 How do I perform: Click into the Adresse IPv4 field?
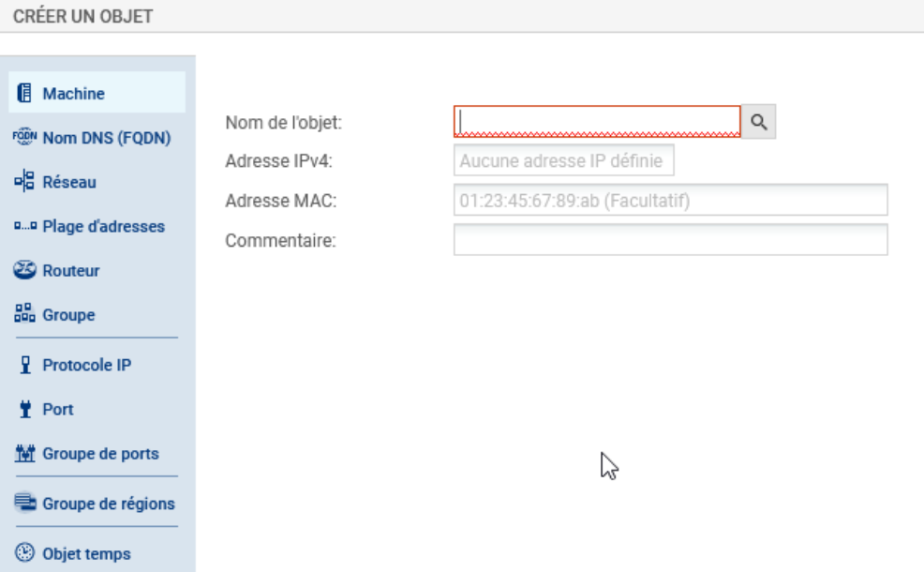(x=563, y=161)
